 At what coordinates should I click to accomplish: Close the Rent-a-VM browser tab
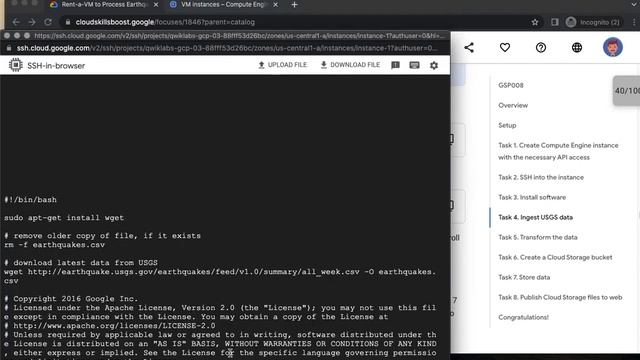coord(156,4)
